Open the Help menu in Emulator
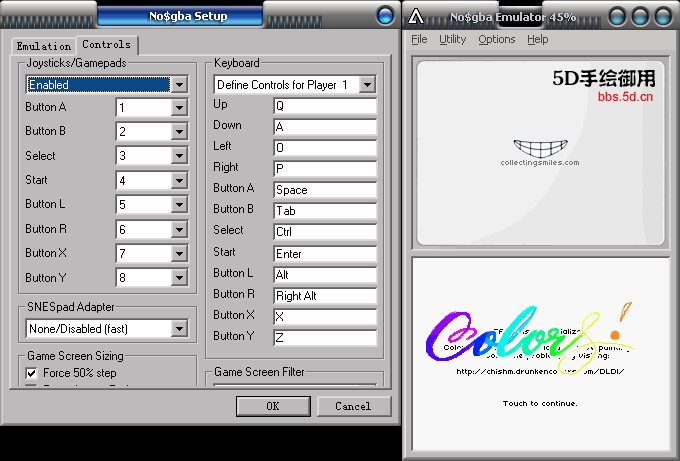Viewport: 680px width, 461px height. pos(538,39)
